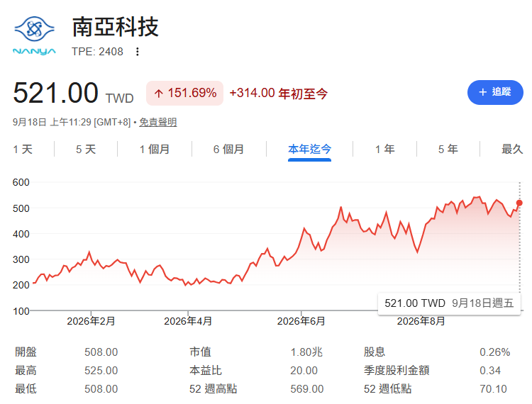The height and width of the screenshot is (404, 532).
Task: Select the 本年迄今 tab
Action: [309, 149]
